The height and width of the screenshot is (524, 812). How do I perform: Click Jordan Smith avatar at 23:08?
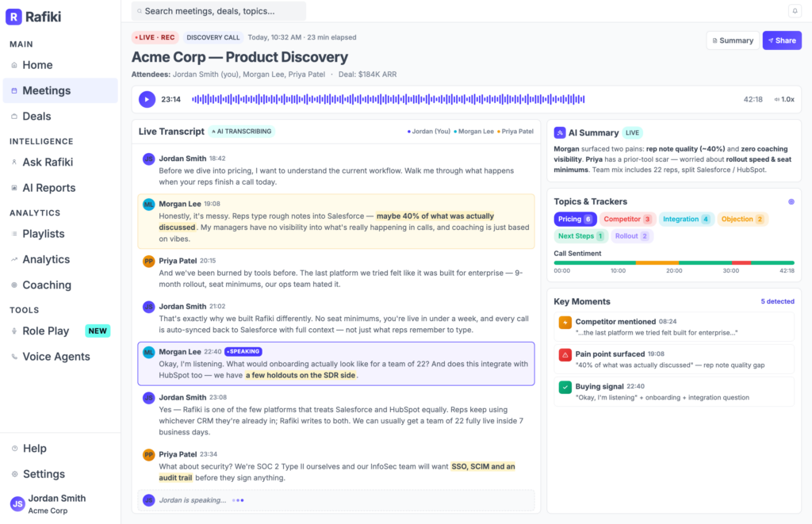point(148,398)
